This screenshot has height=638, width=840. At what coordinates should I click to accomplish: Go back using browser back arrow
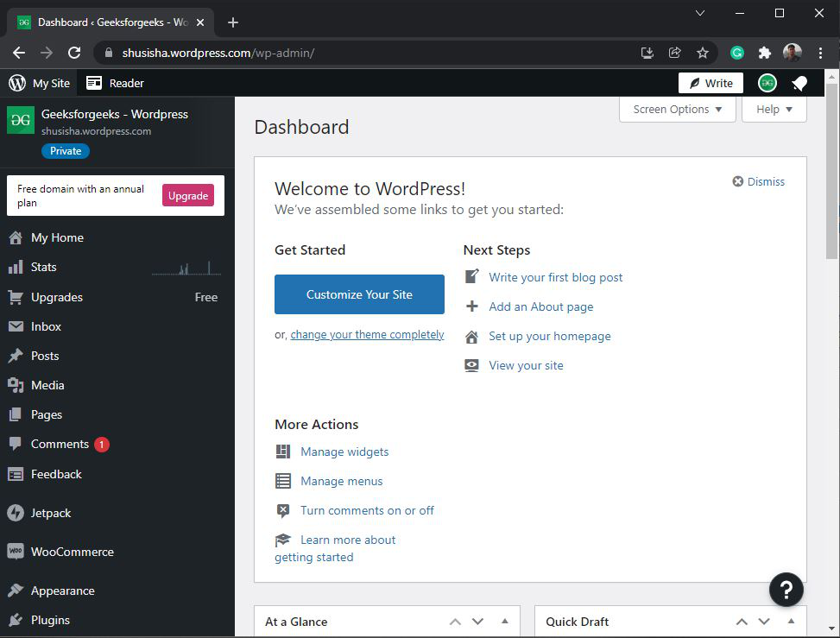click(19, 53)
